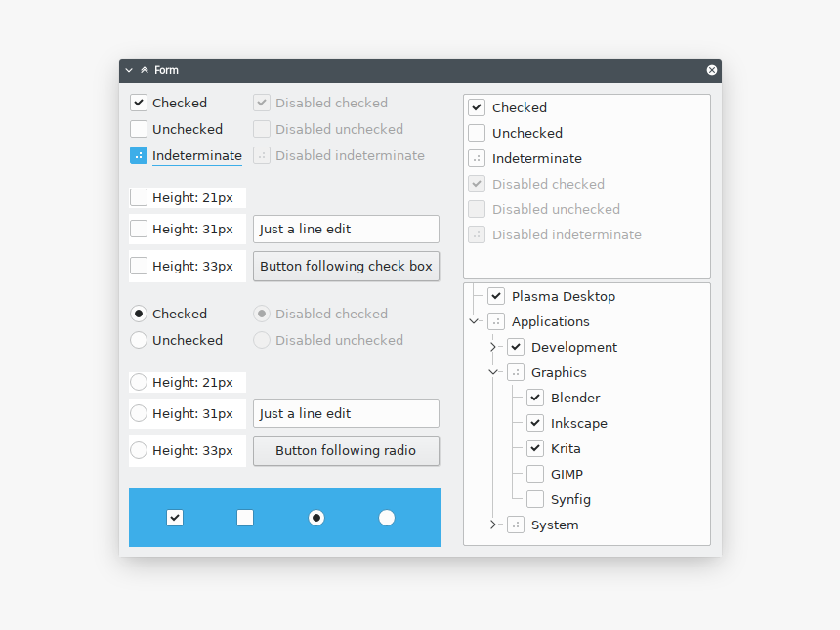
Task: Toggle the checked box on the blue panel
Action: click(175, 518)
